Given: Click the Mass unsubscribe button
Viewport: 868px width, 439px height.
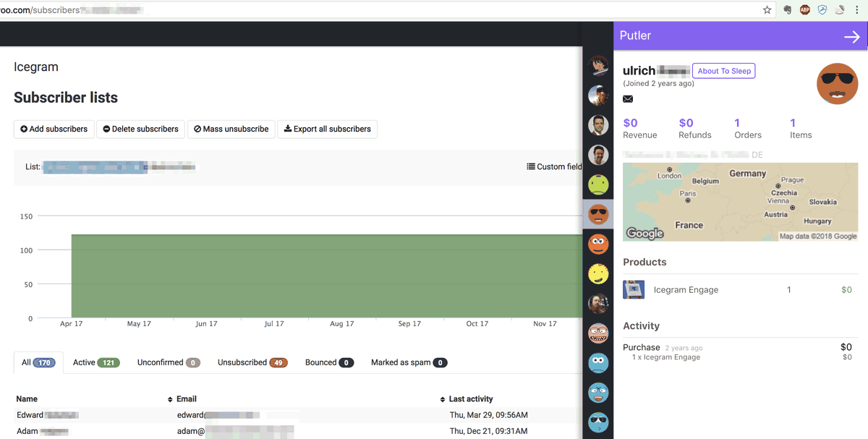Looking at the screenshot, I should coord(231,129).
